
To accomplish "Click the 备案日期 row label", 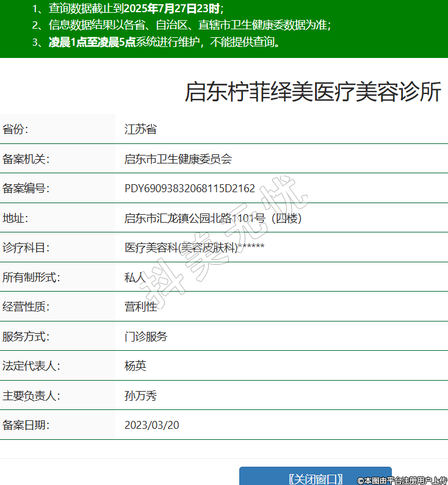I will click(x=26, y=425).
